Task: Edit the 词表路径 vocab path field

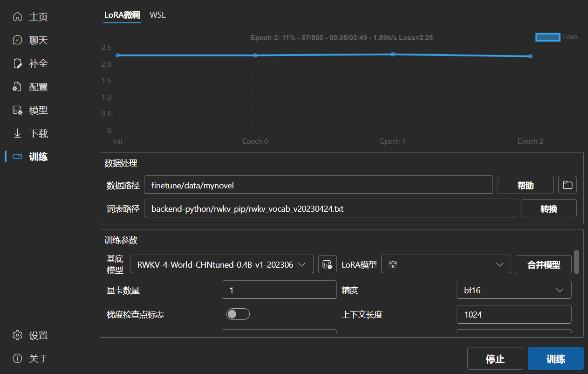Action: pyautogui.click(x=330, y=208)
